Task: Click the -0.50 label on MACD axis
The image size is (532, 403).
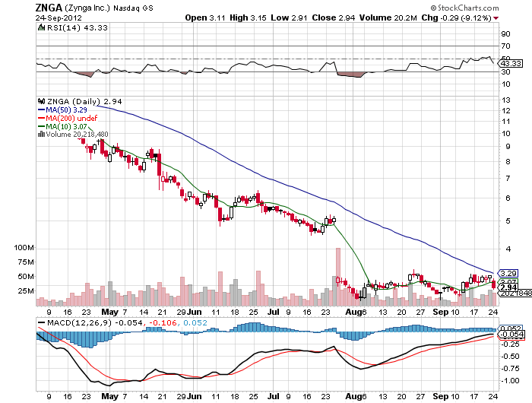Action: click(x=510, y=357)
